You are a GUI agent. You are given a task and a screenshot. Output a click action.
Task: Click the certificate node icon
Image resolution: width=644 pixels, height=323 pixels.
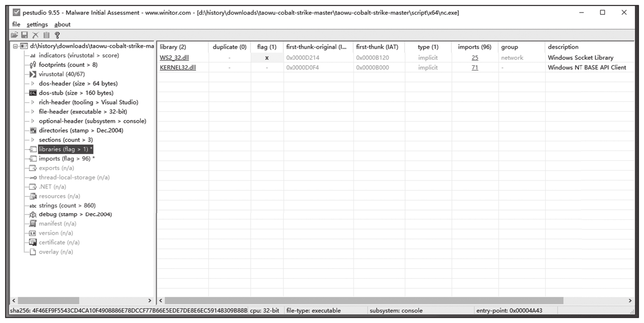click(x=33, y=242)
